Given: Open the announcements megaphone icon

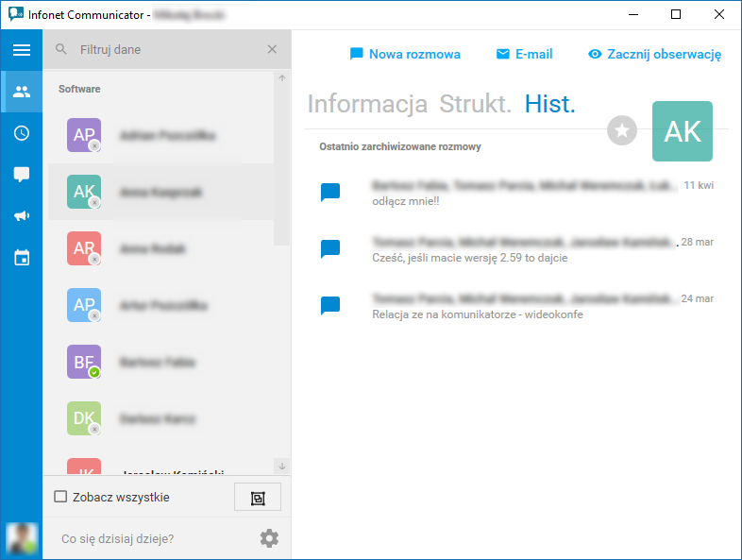Looking at the screenshot, I should (22, 216).
